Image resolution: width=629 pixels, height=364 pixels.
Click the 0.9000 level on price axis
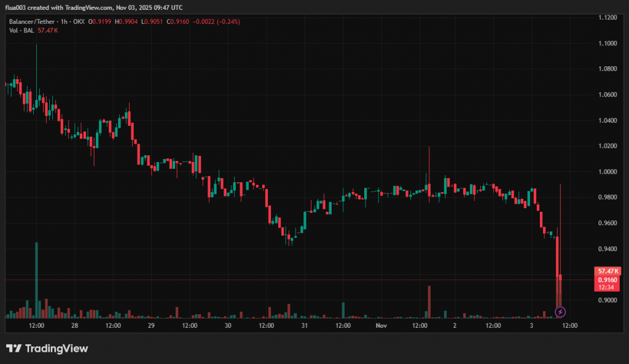(x=608, y=300)
